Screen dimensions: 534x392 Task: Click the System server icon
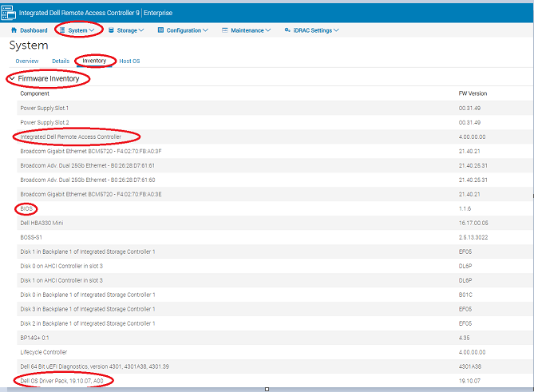62,30
